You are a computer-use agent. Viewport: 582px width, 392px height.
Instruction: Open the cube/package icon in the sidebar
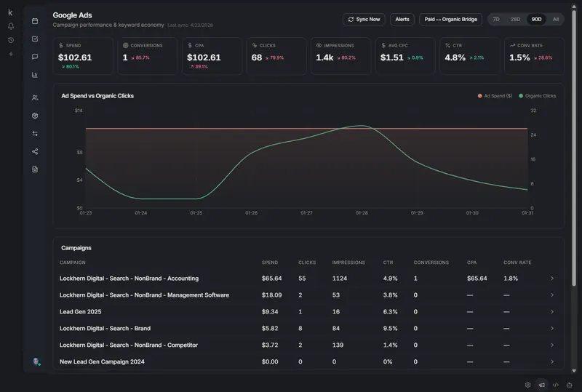[x=35, y=116]
